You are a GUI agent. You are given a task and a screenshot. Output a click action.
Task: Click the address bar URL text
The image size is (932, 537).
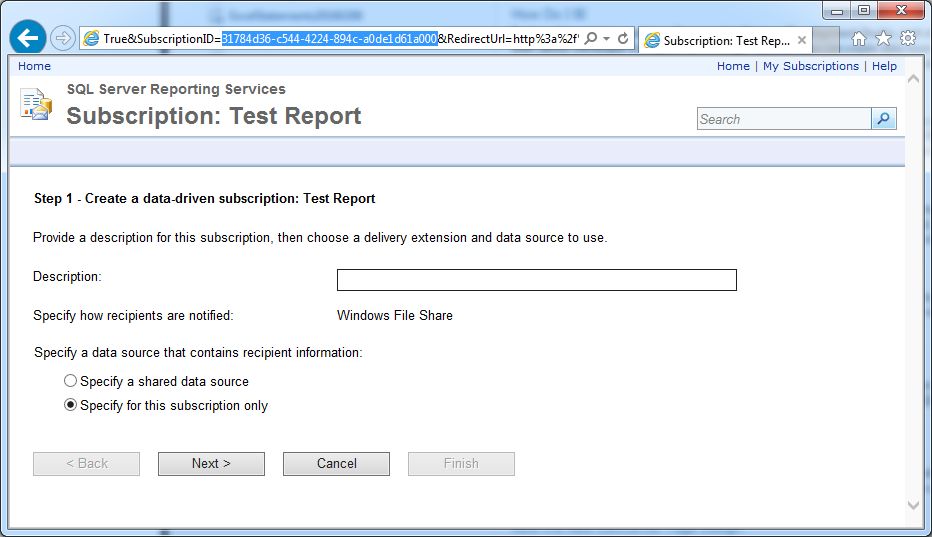[x=341, y=39]
